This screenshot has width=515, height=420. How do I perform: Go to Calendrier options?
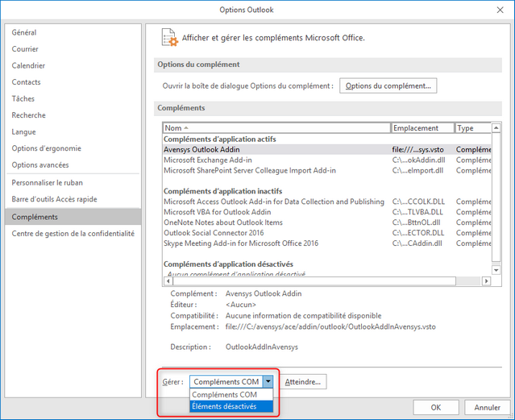[28, 65]
